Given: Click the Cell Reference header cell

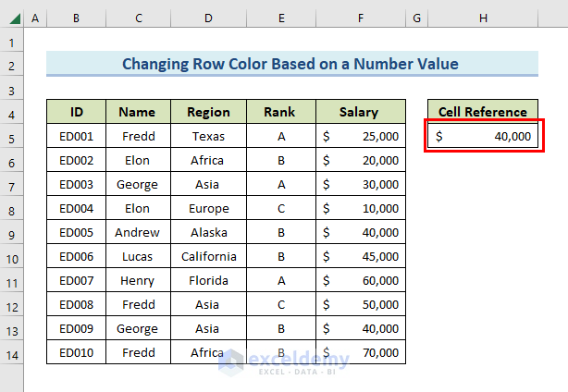Looking at the screenshot, I should coord(484,112).
